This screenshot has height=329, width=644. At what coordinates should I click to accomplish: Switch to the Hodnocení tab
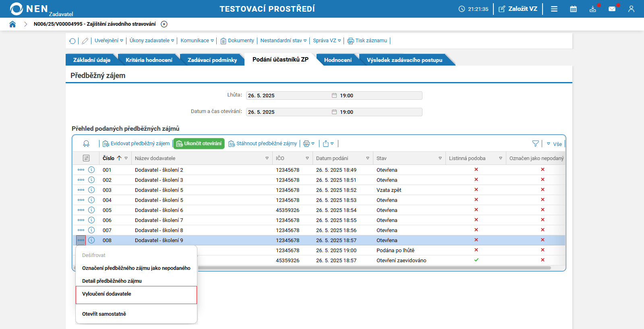coord(338,60)
